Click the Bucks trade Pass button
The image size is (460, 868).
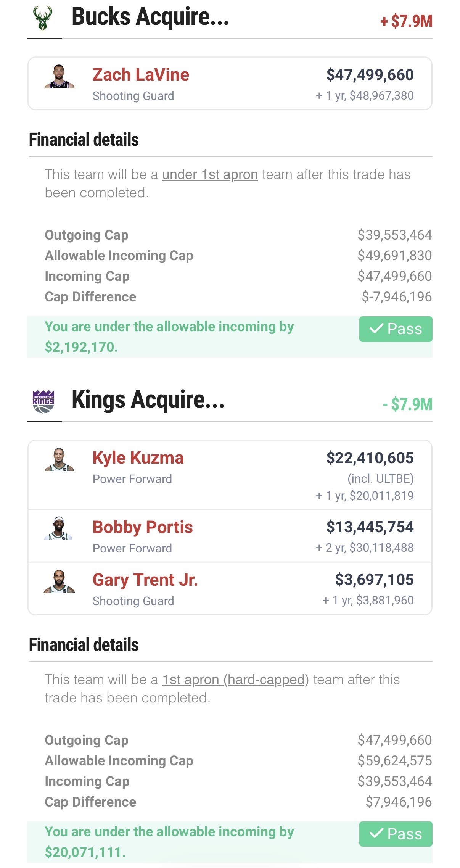(396, 329)
